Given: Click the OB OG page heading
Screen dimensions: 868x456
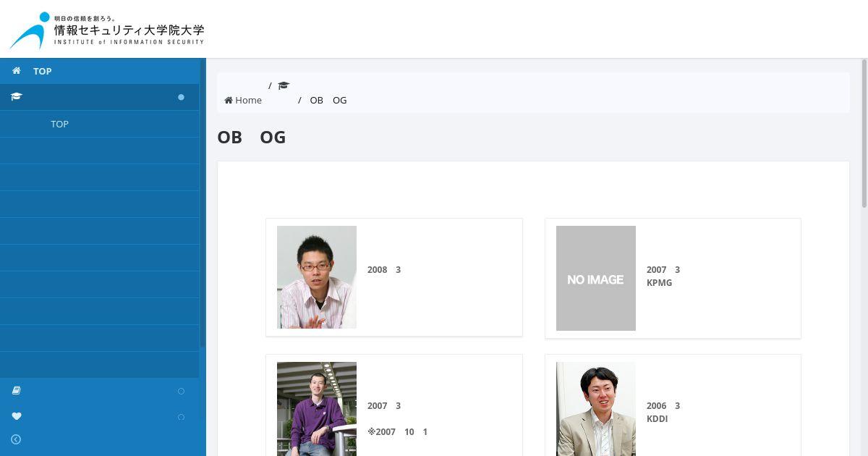Looking at the screenshot, I should pos(251,137).
